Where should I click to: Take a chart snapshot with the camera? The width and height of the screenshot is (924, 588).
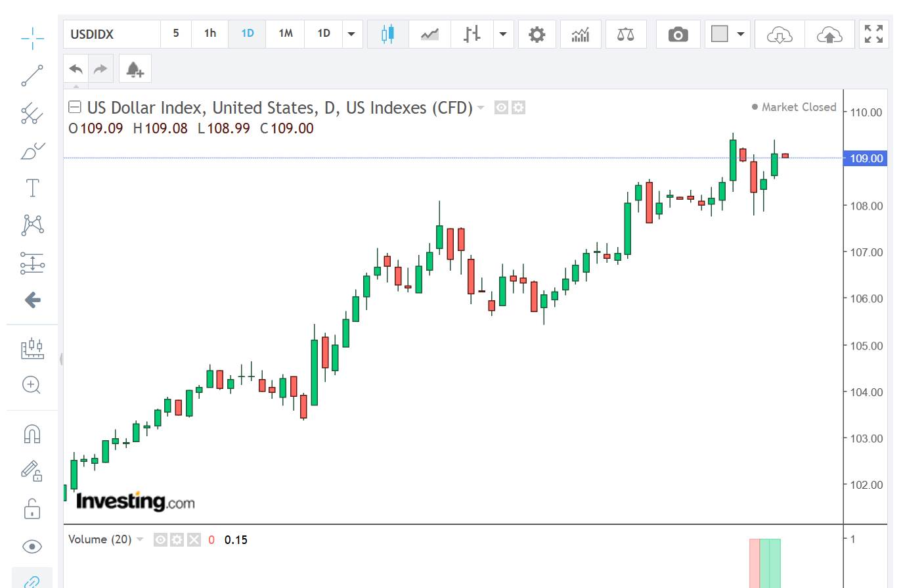(678, 34)
